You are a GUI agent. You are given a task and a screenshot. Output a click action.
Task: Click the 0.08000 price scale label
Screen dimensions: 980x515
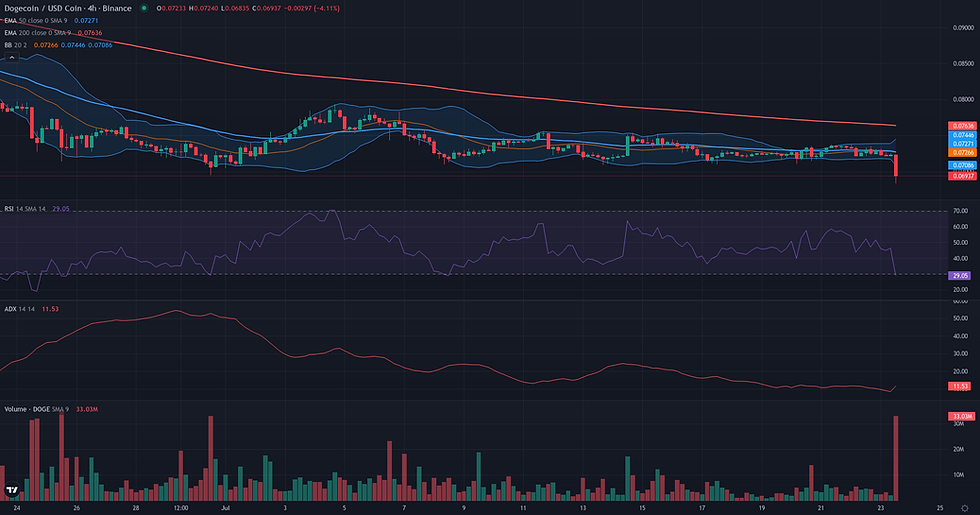pos(963,99)
